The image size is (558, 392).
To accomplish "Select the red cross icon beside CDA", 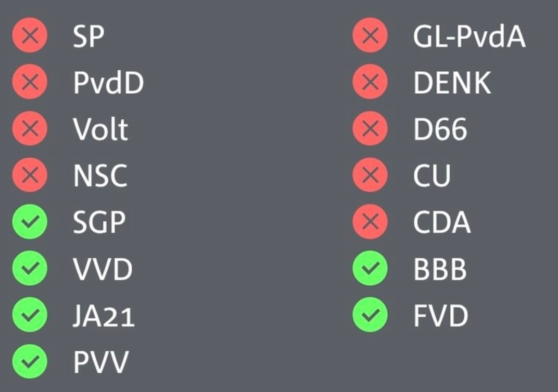I will 370,221.
